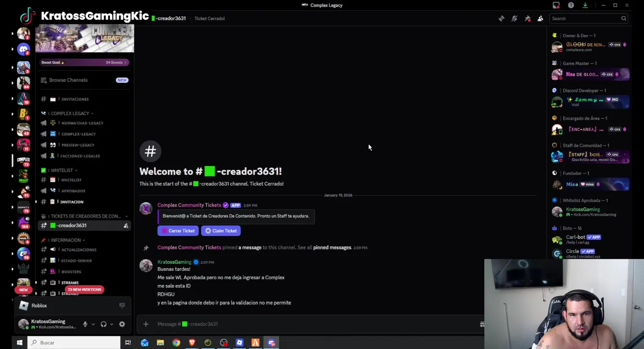
Task: Open the Browse Channels entry
Action: [84, 80]
